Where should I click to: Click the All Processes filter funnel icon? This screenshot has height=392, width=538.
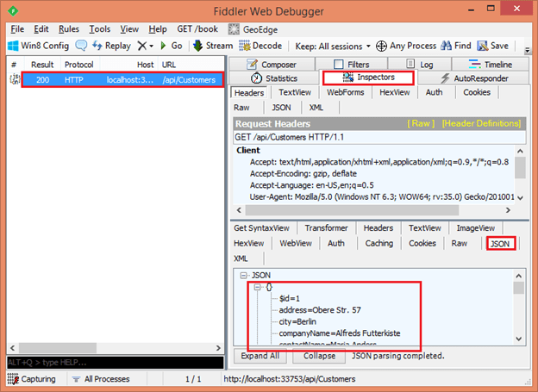(76, 379)
